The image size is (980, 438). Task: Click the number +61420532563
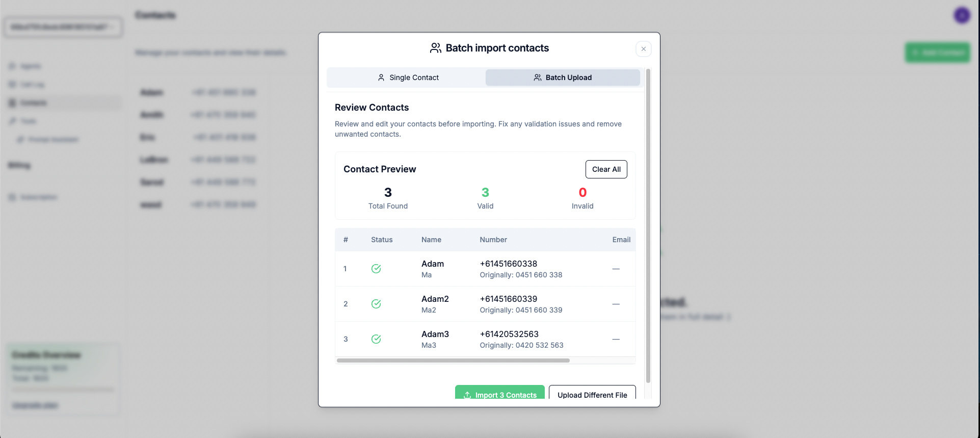click(509, 334)
